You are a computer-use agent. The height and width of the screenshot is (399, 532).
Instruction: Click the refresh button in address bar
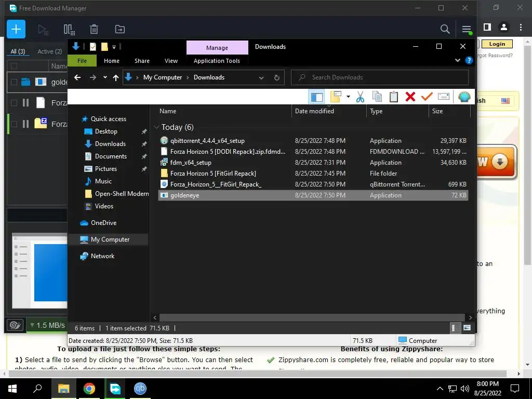click(276, 78)
